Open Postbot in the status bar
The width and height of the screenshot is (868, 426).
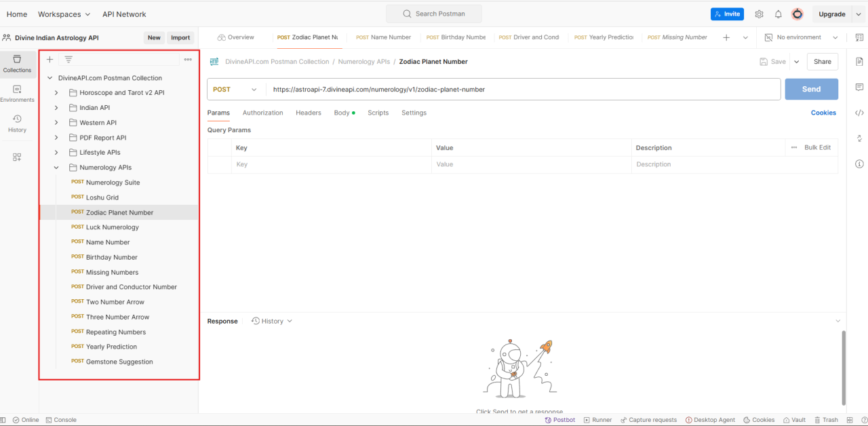pyautogui.click(x=559, y=420)
